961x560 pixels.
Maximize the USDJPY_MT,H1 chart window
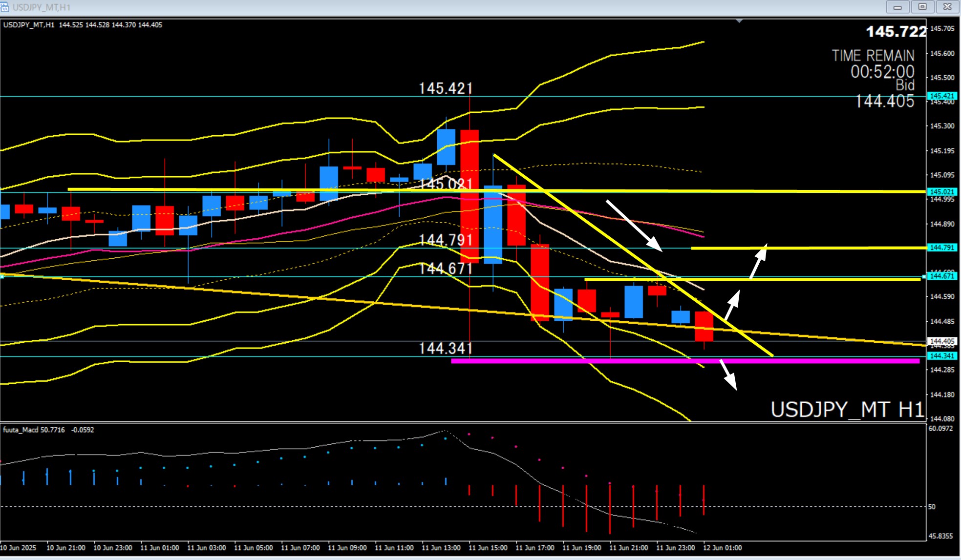[x=922, y=7]
